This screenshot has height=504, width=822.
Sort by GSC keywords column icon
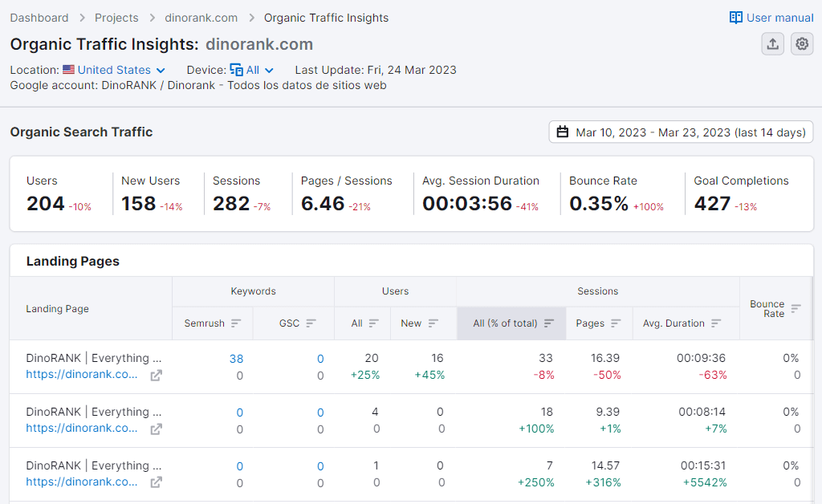[311, 323]
